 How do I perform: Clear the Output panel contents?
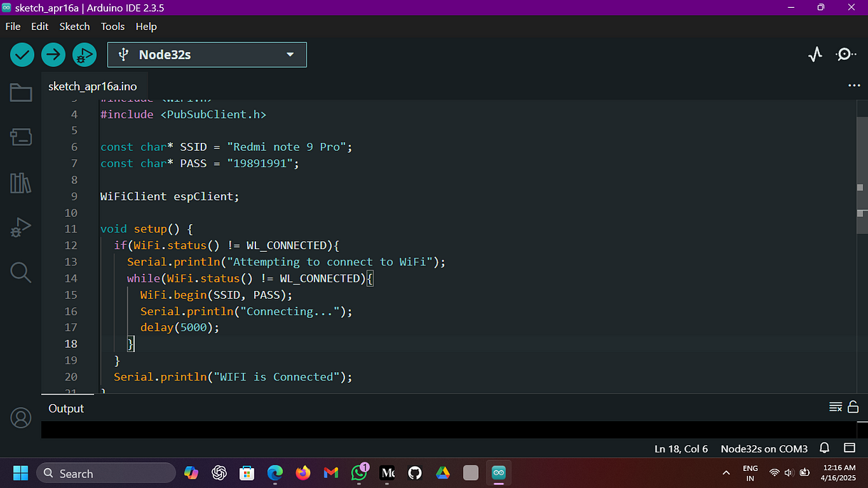[x=836, y=407]
